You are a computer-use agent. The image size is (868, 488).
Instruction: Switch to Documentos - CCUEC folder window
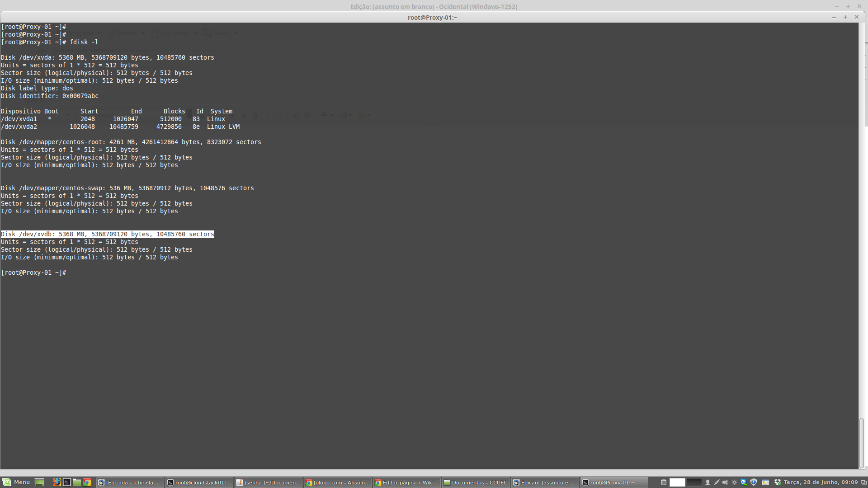[x=476, y=482]
